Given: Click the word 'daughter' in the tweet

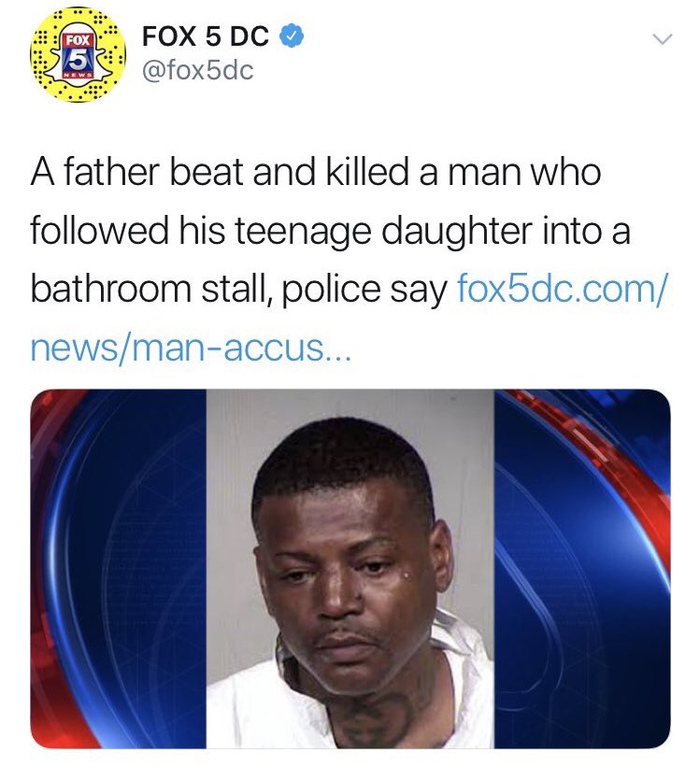Looking at the screenshot, I should [x=456, y=231].
